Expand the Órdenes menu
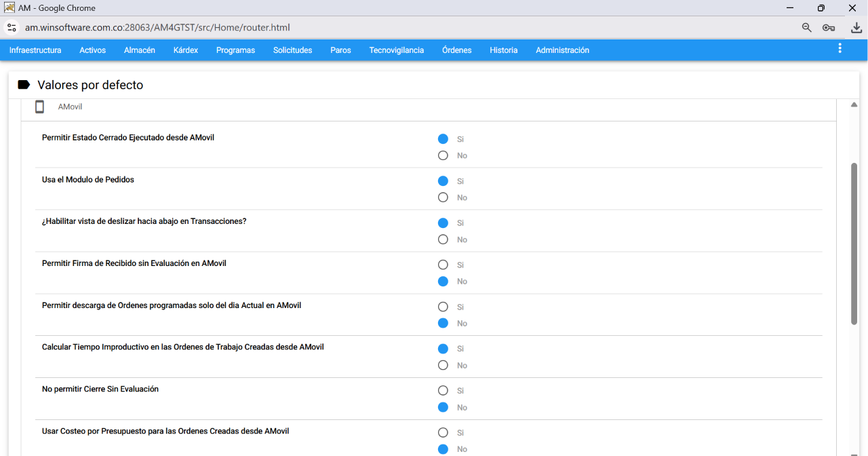This screenshot has width=868, height=456. pos(457,50)
